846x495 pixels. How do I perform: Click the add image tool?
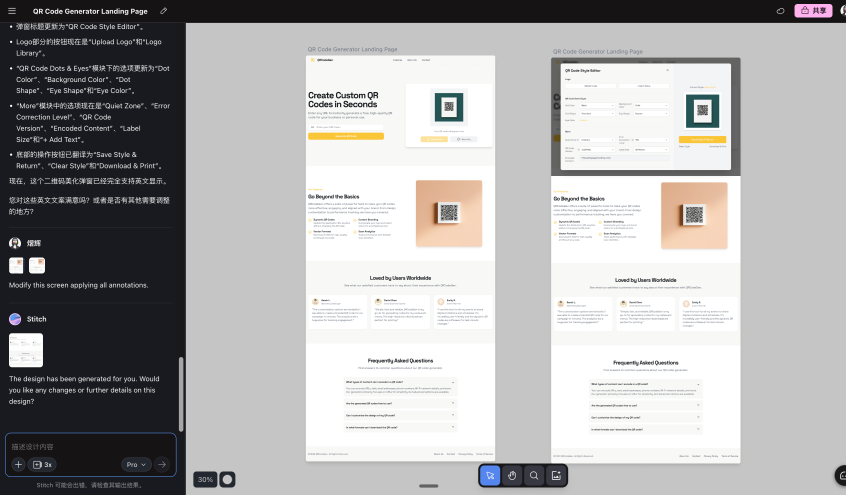pos(556,476)
